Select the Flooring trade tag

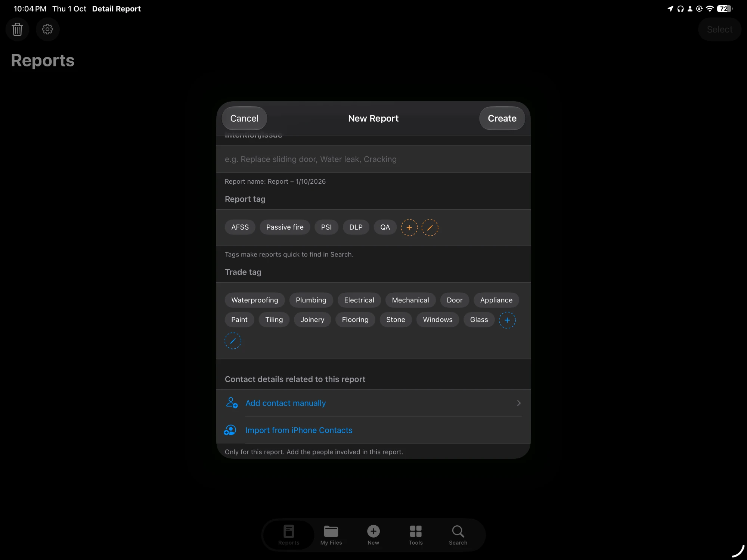[x=355, y=320]
